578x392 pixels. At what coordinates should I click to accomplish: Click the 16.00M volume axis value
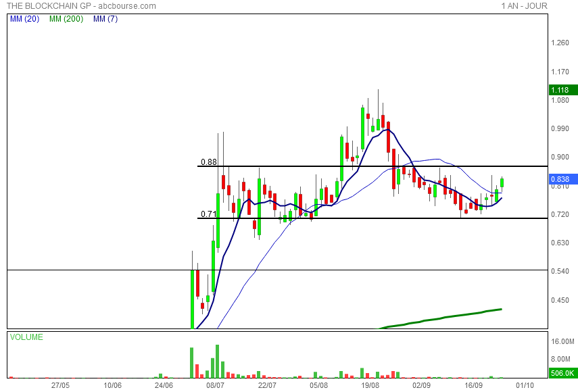(562, 341)
